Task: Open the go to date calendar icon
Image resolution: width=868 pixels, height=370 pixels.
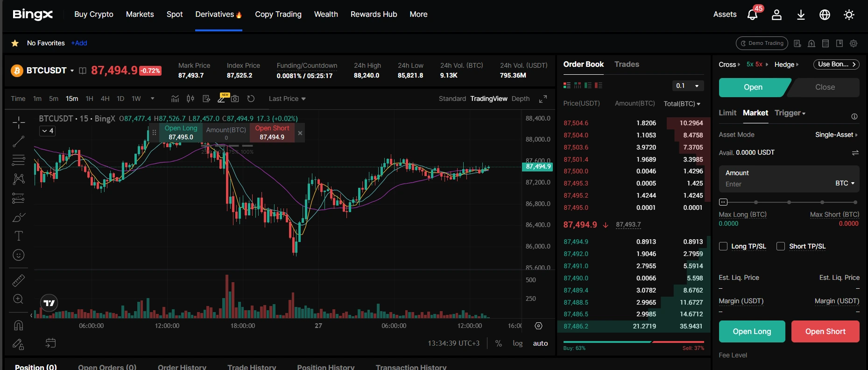Action: coord(50,343)
